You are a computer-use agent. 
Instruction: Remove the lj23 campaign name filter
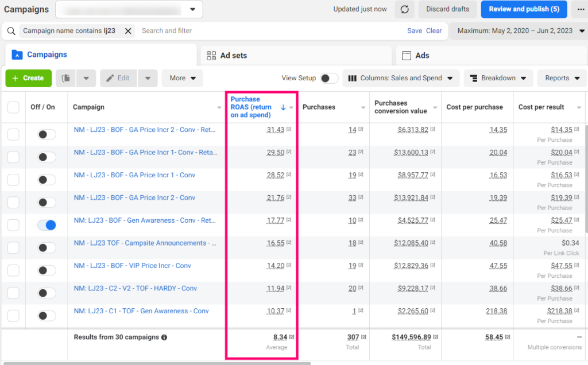point(128,31)
